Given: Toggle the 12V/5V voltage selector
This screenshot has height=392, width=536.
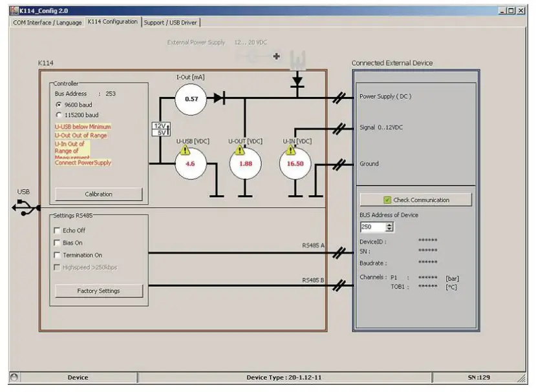Looking at the screenshot, I should tap(160, 129).
